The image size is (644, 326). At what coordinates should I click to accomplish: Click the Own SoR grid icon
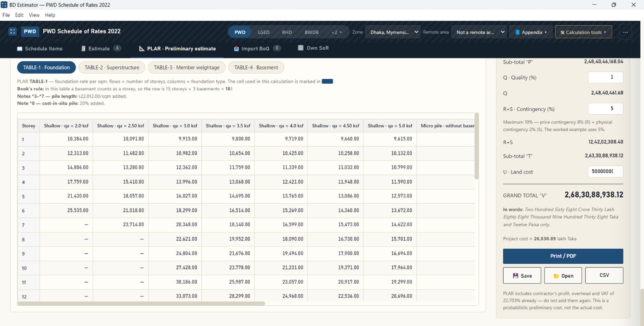[301, 48]
